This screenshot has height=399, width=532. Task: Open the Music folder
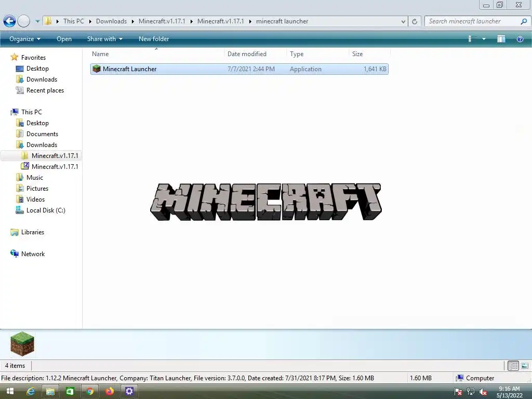tap(35, 178)
